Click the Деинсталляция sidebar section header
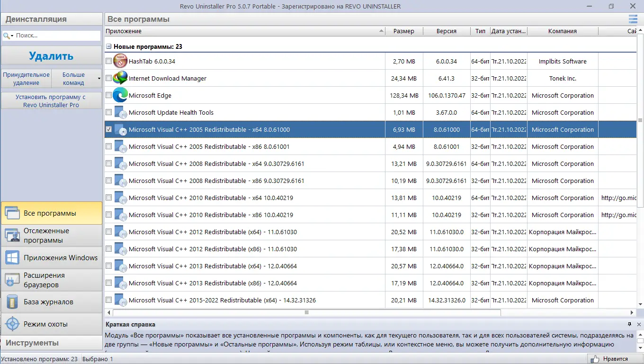Image resolution: width=644 pixels, height=364 pixels. point(51,19)
